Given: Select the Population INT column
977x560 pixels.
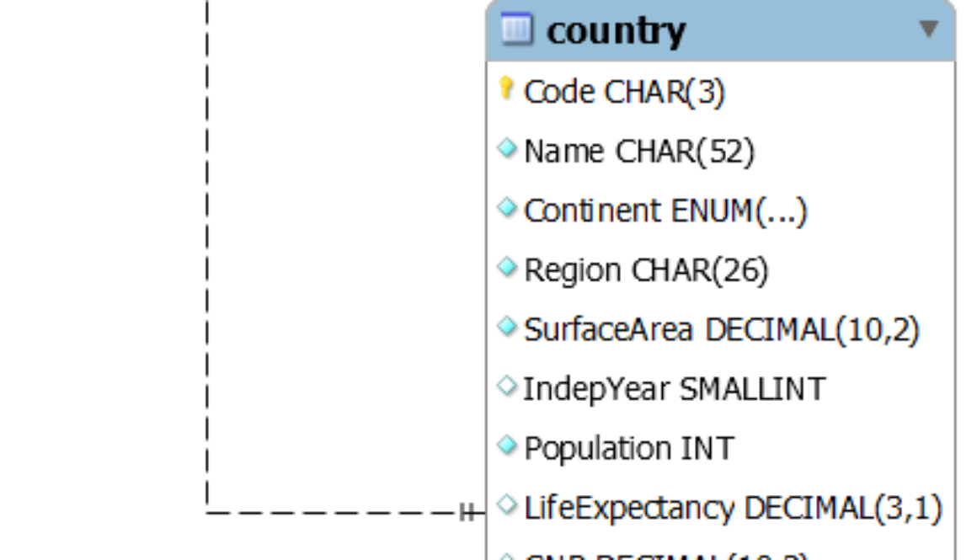Looking at the screenshot, I should coord(628,448).
